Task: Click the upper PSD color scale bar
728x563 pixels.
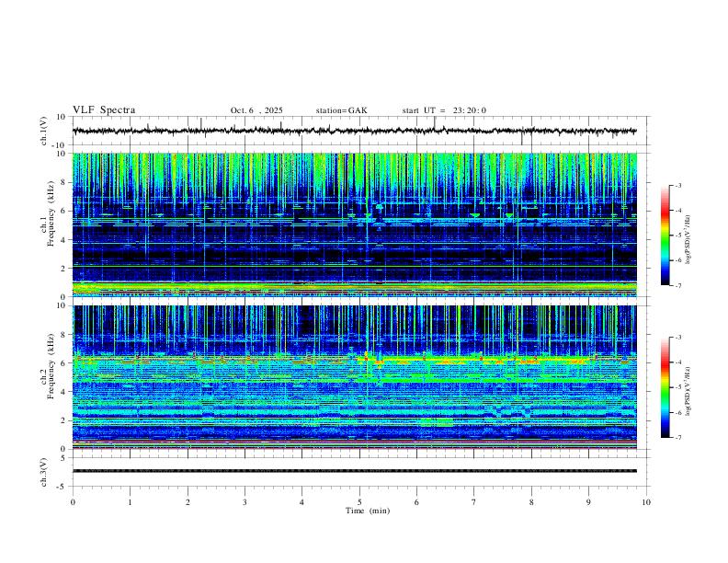Action: [x=665, y=236]
